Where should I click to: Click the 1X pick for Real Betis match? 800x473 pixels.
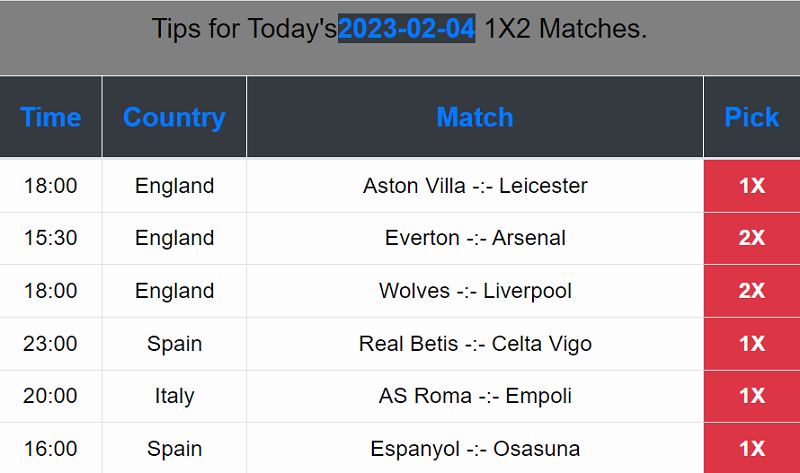pos(752,343)
